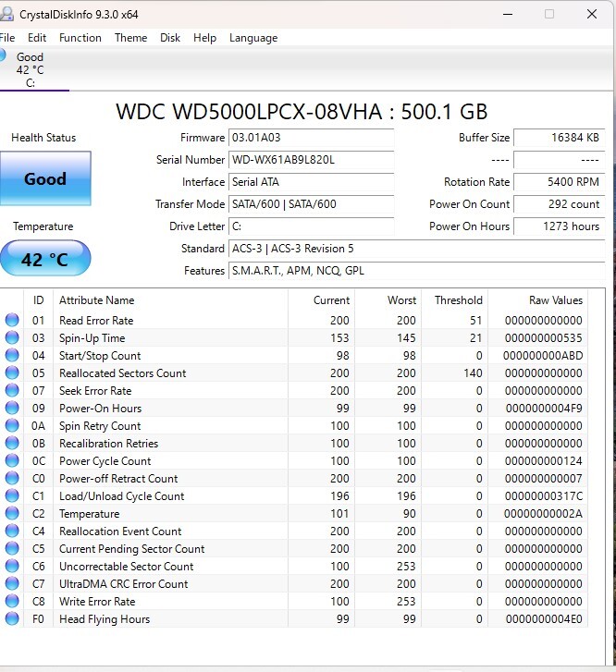Click the Transfer Mode field SATA/600

pyautogui.click(x=311, y=204)
